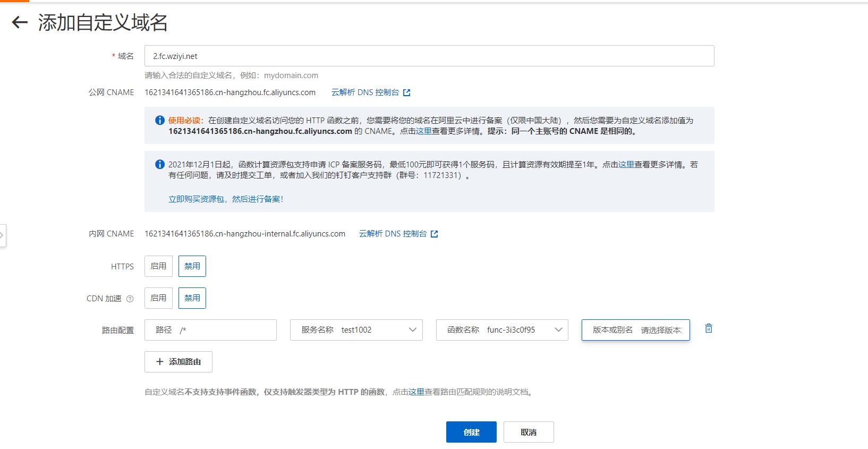Viewport: 868px width, 449px height.
Task: Click the bold CNAME address in 使用必读 notice
Action: click(260, 131)
